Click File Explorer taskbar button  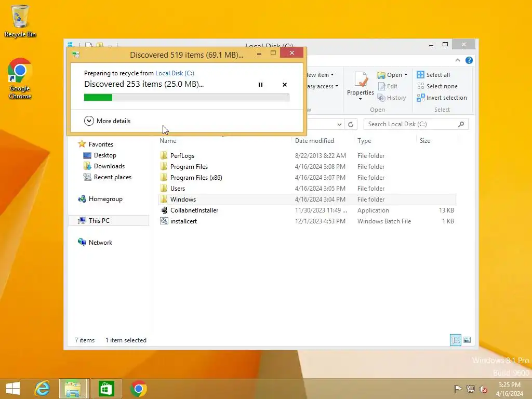click(x=73, y=389)
